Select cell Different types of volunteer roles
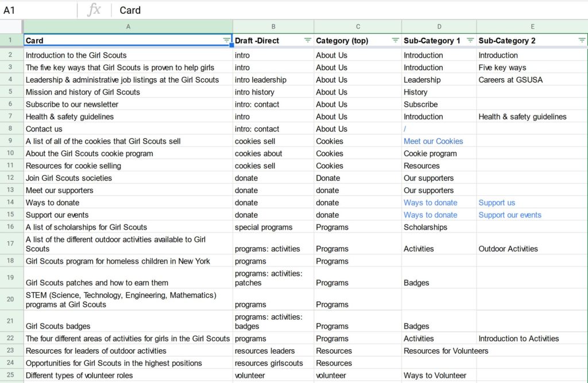The image size is (588, 383). click(x=128, y=375)
